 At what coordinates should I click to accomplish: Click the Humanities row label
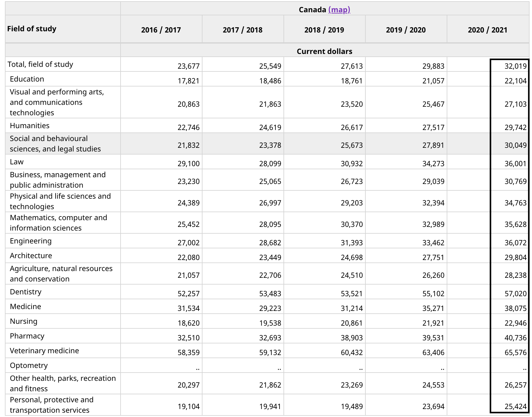tap(30, 125)
